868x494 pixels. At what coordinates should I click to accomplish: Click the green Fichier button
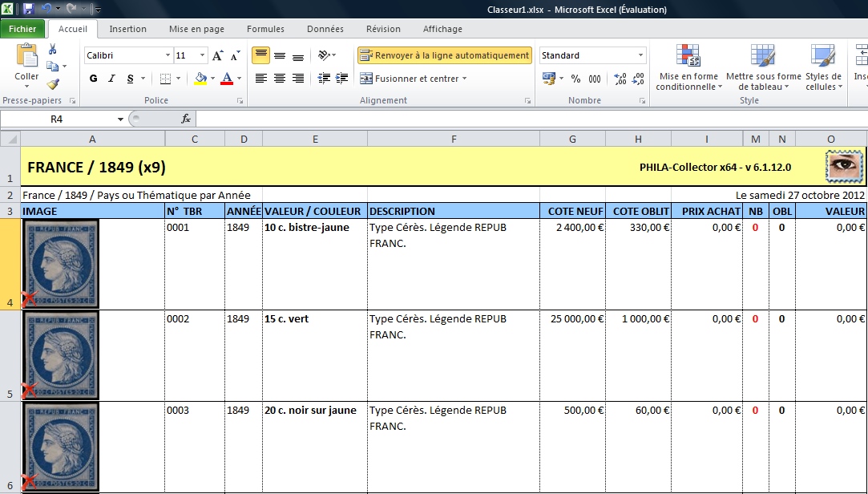point(22,29)
